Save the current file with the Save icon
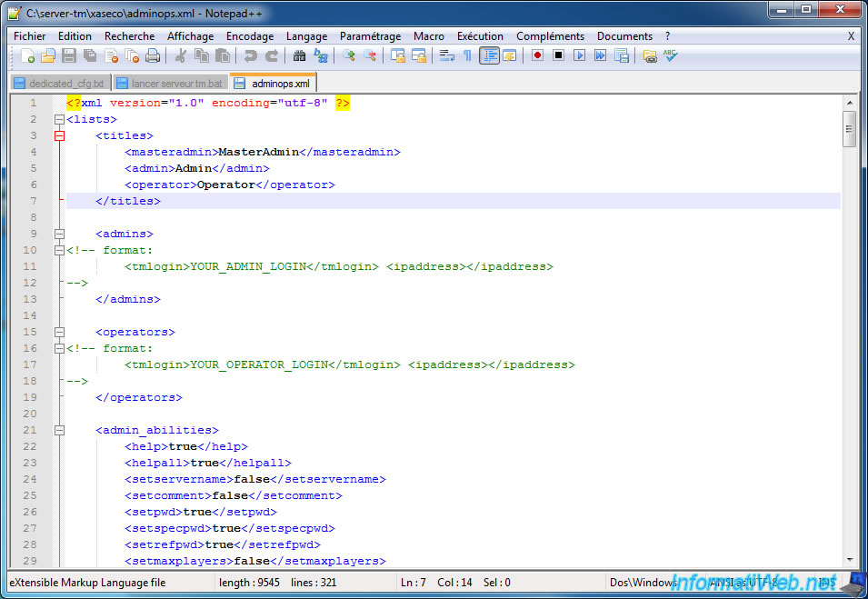Screen dimensions: 868x599 pyautogui.click(x=69, y=56)
